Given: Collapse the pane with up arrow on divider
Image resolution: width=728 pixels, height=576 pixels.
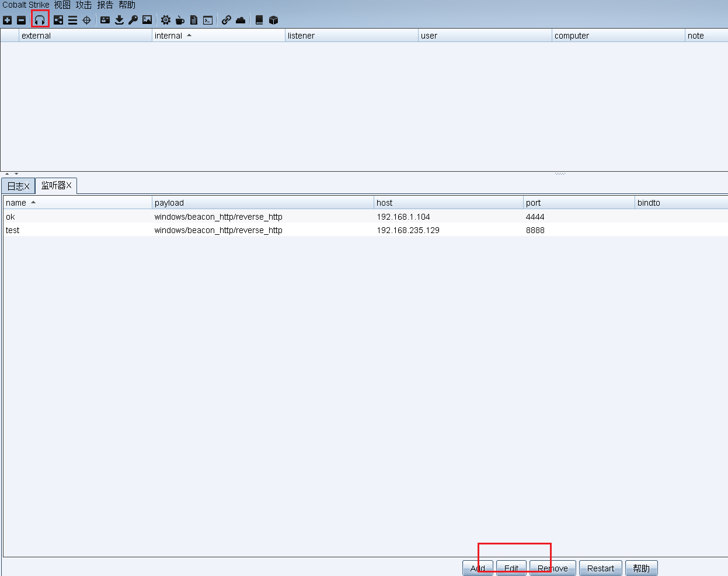Looking at the screenshot, I should point(7,174).
